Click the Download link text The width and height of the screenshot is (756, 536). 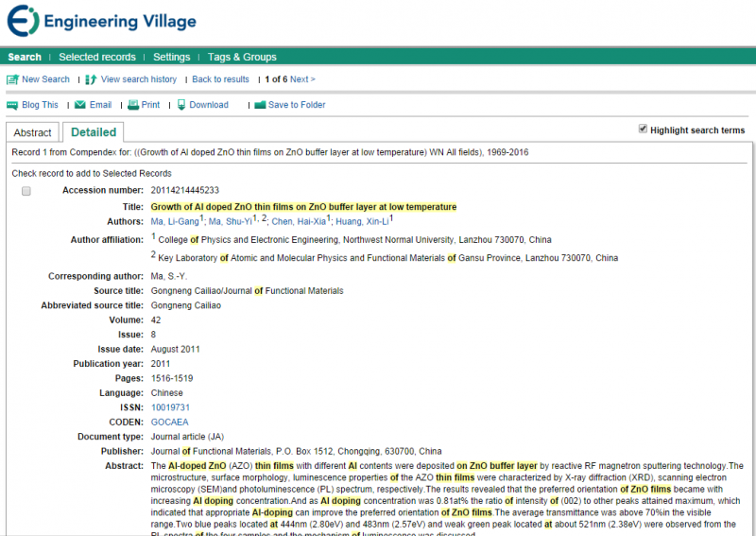(209, 105)
